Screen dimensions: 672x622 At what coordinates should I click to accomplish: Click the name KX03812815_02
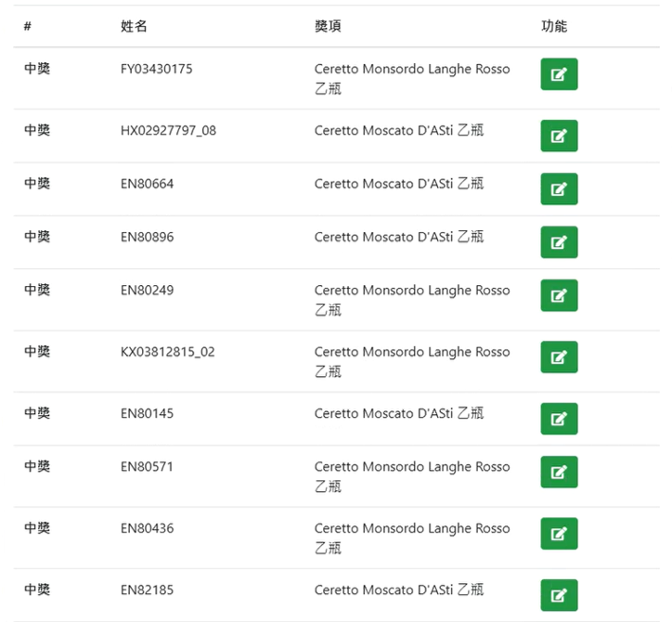coord(168,352)
